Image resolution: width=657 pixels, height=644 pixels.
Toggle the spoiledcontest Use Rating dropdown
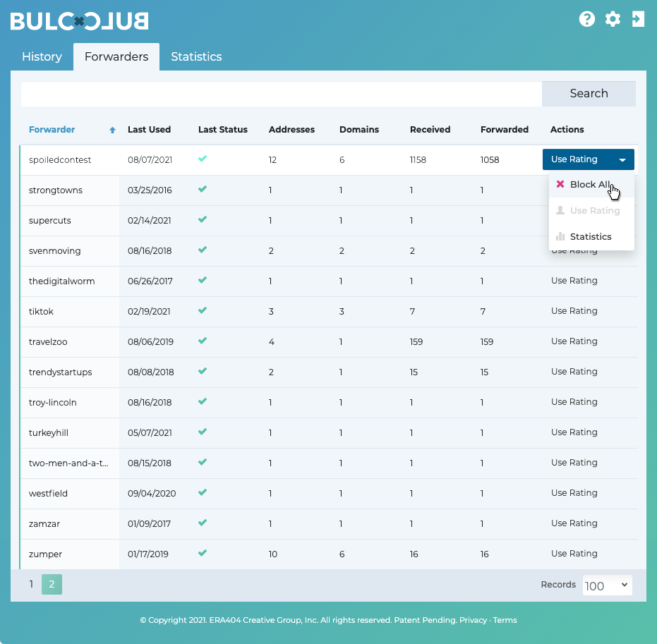point(589,159)
